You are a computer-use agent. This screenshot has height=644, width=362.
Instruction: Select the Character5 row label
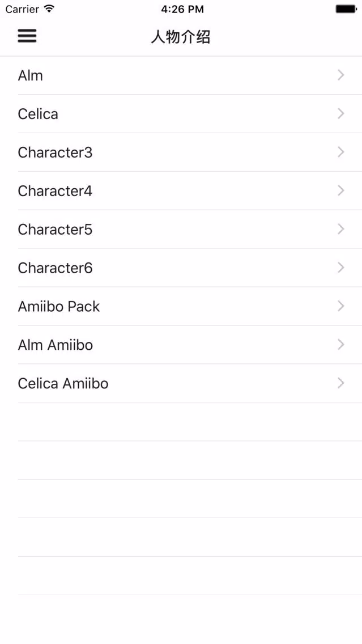tap(55, 229)
